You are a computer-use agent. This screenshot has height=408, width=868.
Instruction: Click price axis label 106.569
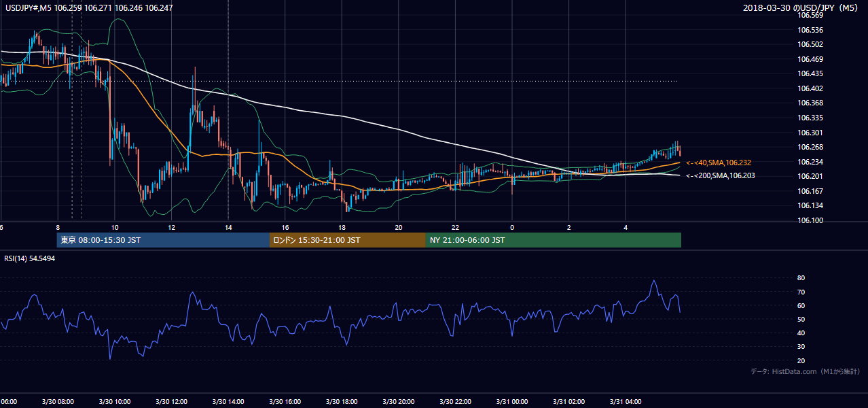point(811,16)
